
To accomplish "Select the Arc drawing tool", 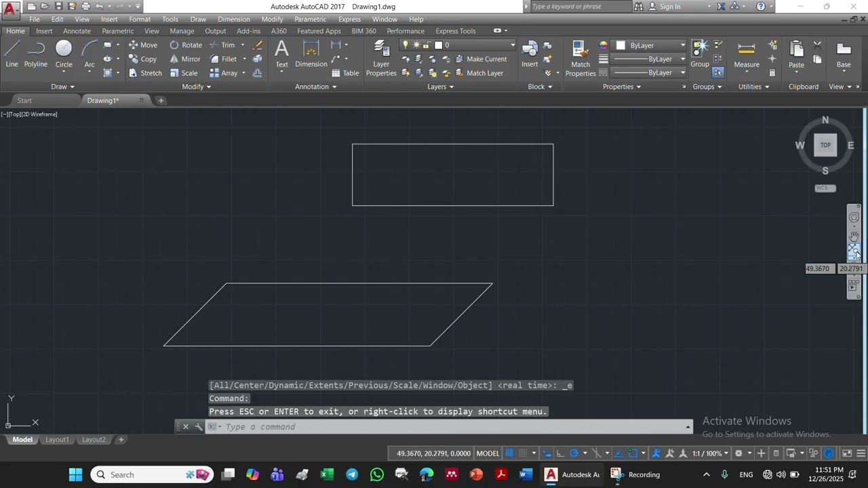I will coord(90,54).
